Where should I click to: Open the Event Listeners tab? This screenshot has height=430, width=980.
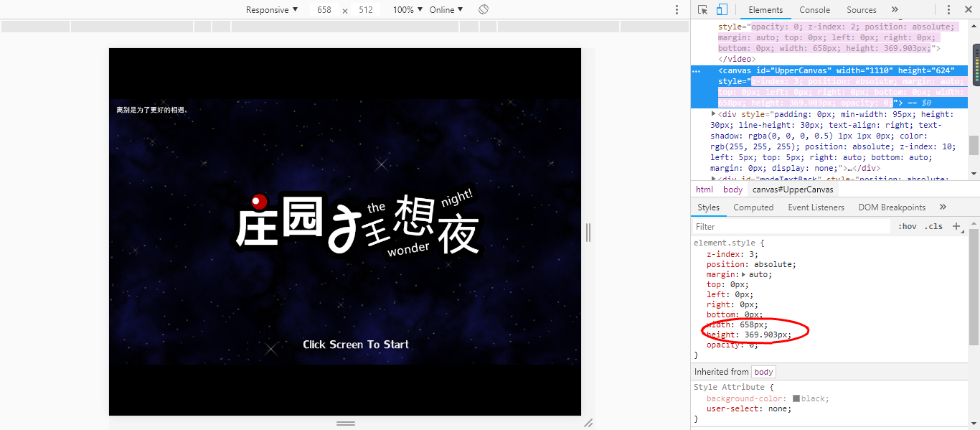coord(816,207)
